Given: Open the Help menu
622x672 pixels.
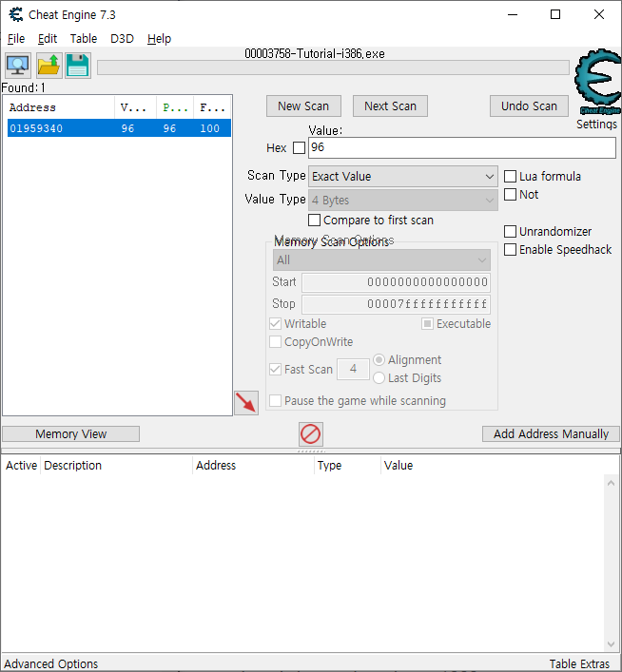Looking at the screenshot, I should click(159, 39).
